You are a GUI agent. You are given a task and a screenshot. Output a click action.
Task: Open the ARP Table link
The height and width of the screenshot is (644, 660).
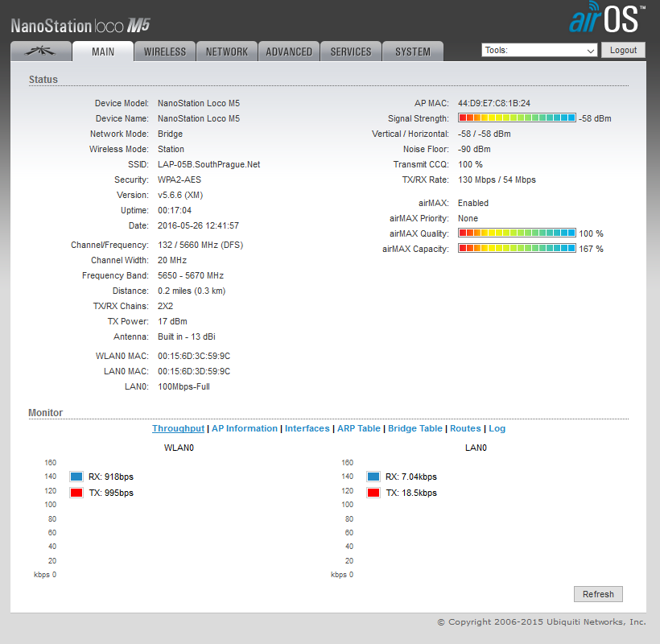point(359,428)
